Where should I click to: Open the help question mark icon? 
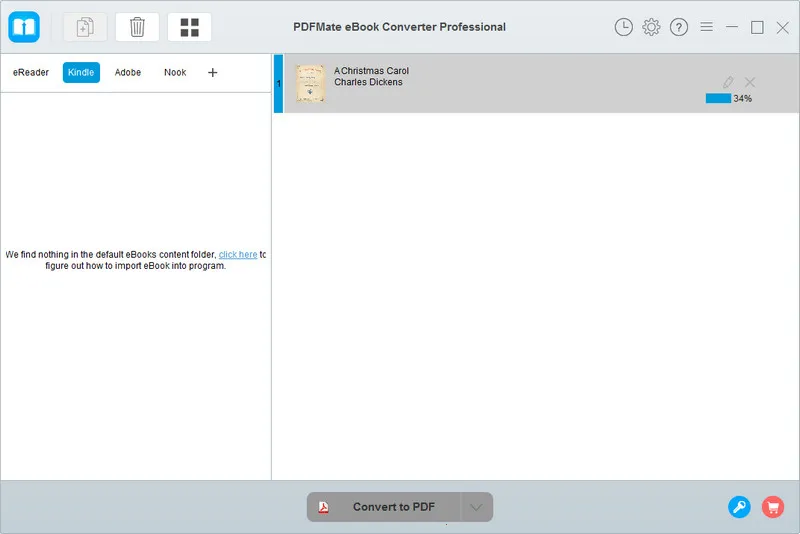click(x=679, y=27)
